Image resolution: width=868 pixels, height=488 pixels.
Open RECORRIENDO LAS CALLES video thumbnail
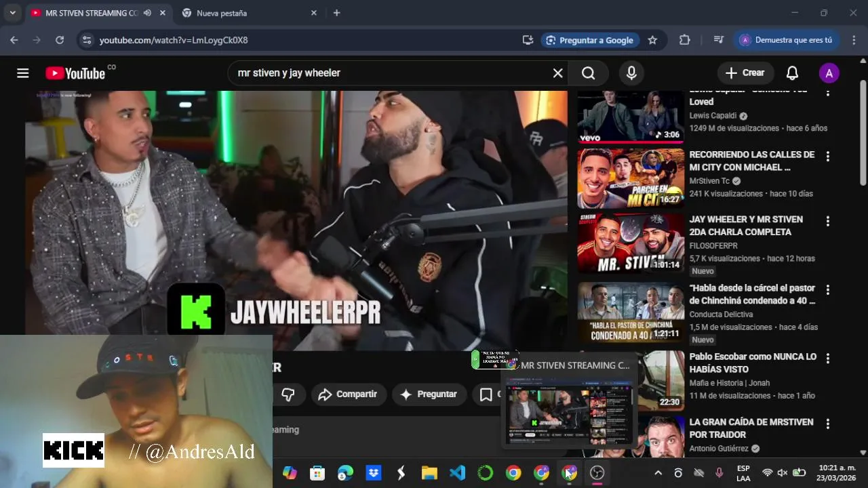point(631,178)
